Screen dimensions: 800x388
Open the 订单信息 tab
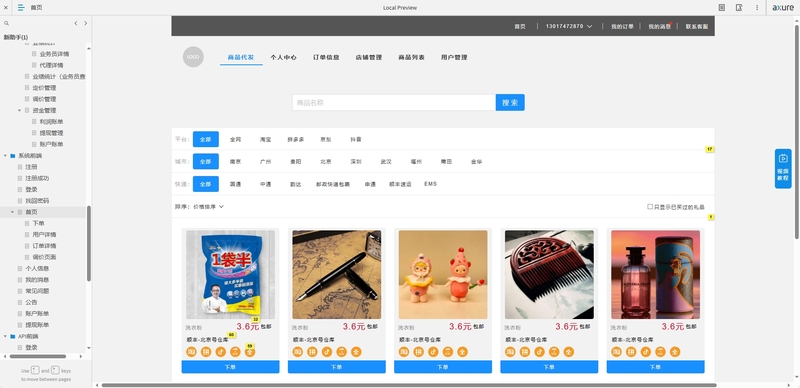[326, 58]
